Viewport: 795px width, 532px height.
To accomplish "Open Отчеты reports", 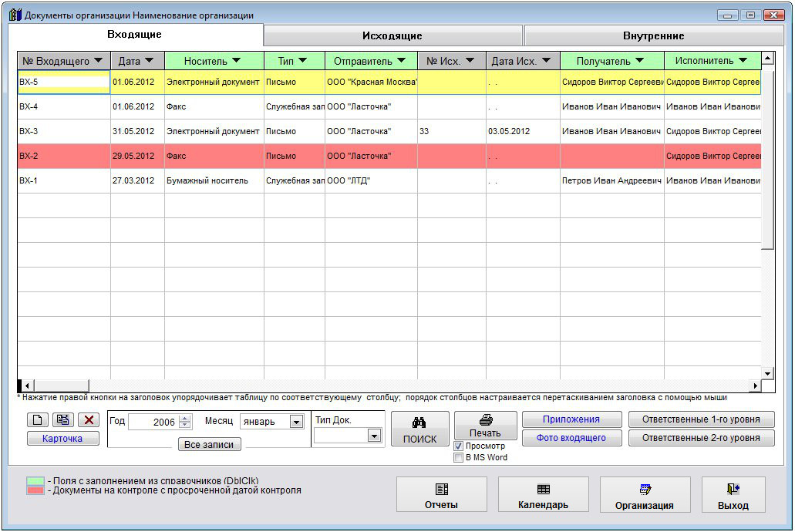I will tap(441, 495).
